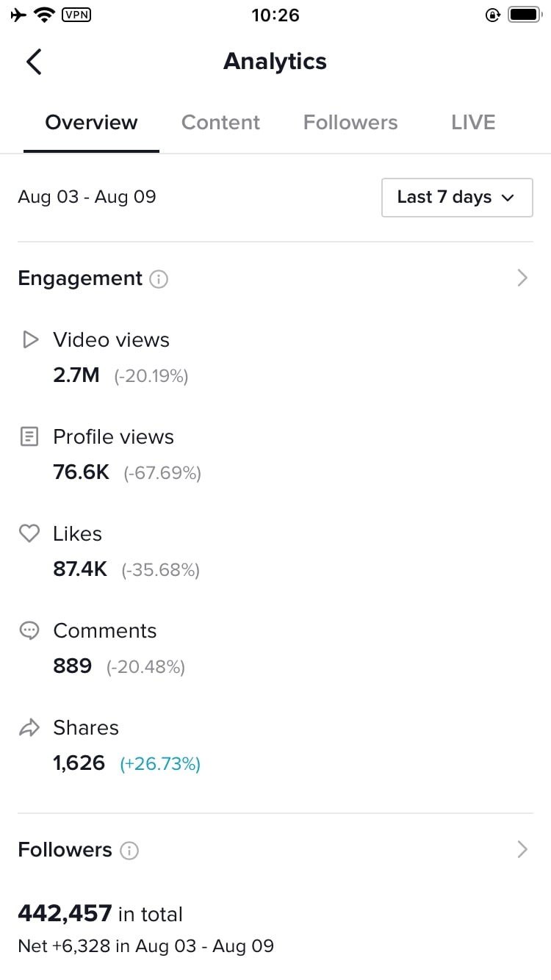The image size is (551, 980).
Task: Open the Last 7 days dropdown
Action: pos(457,198)
